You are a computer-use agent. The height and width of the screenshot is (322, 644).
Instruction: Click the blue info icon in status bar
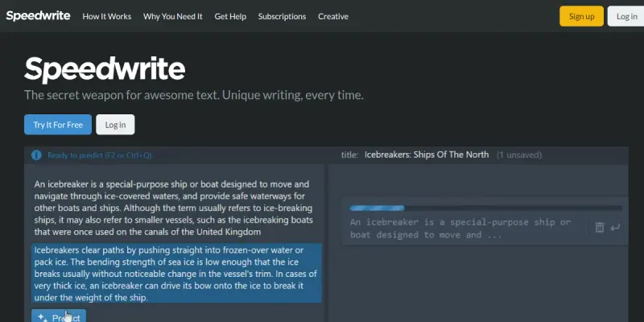[x=36, y=155]
